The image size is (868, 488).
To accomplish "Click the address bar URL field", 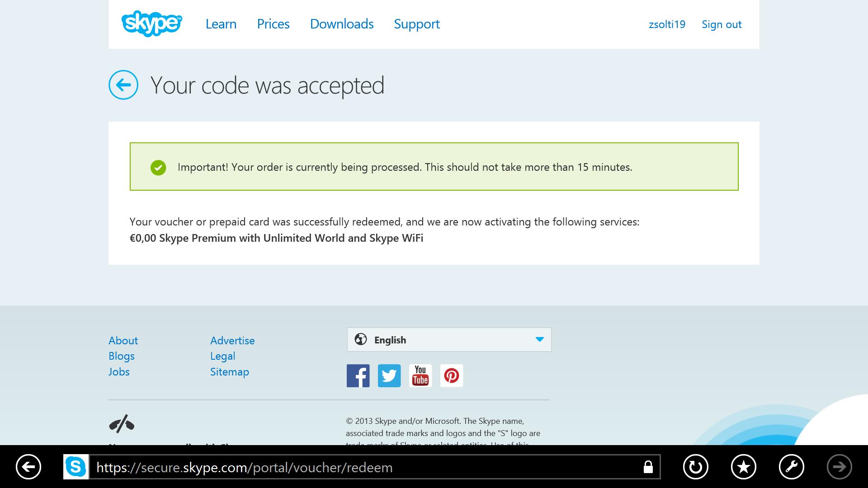I will coord(362,467).
